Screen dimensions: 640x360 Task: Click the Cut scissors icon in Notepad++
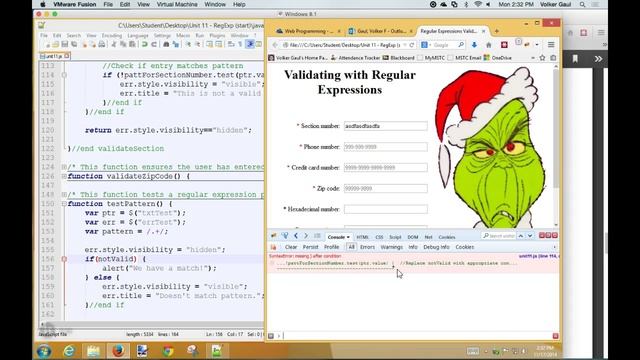point(114,44)
